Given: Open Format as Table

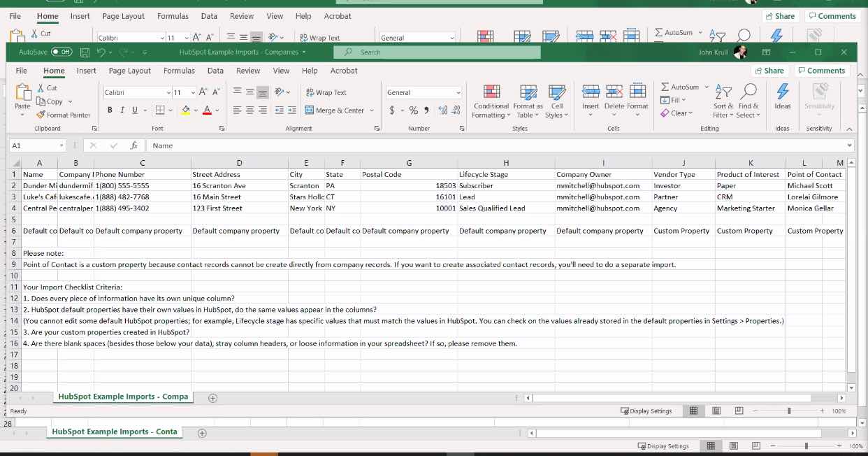Looking at the screenshot, I should pyautogui.click(x=528, y=101).
